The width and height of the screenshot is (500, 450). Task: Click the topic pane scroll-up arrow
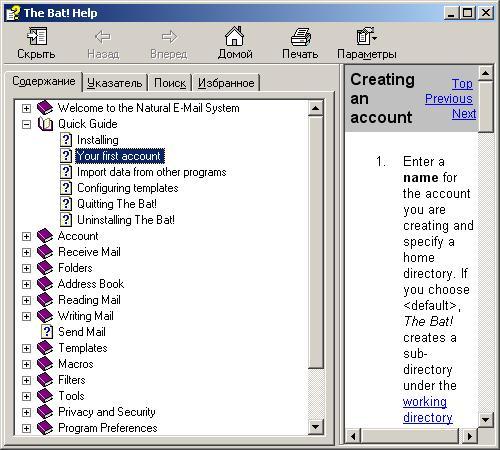pyautogui.click(x=485, y=73)
